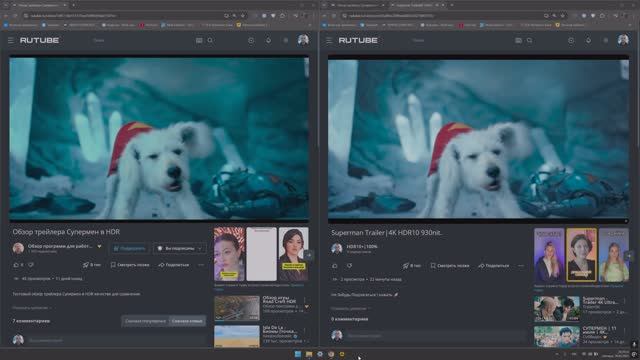Dislike the Superman HDR review video, left window
The height and width of the screenshot is (360, 640).
pyautogui.click(x=31, y=265)
